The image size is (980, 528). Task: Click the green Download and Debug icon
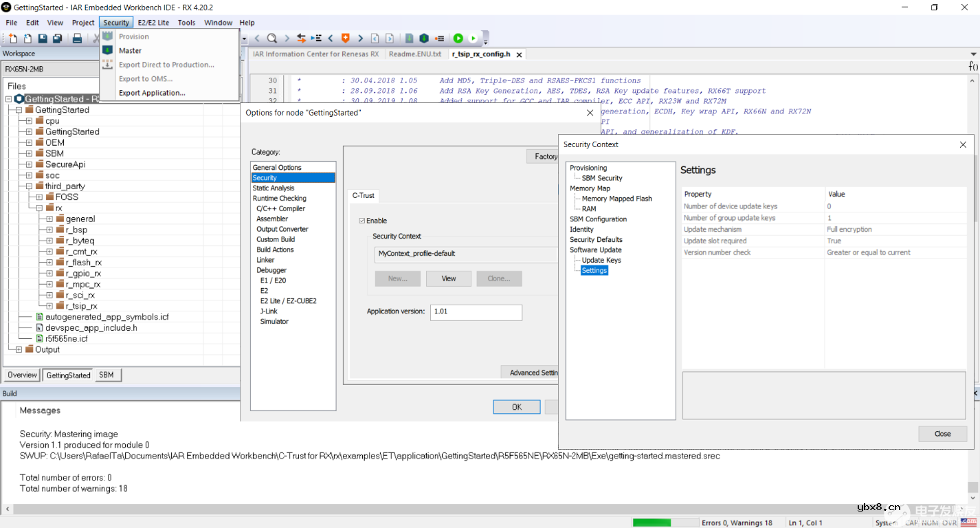(458, 38)
